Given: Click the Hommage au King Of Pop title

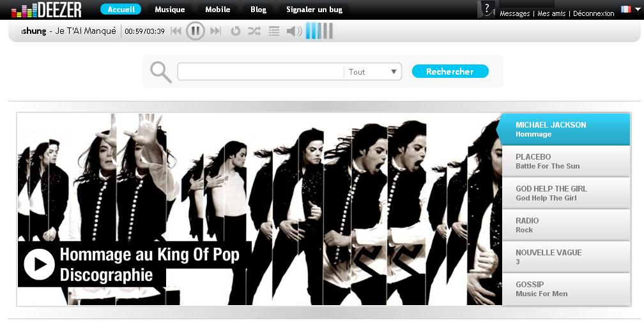Looking at the screenshot, I should click(x=149, y=255).
